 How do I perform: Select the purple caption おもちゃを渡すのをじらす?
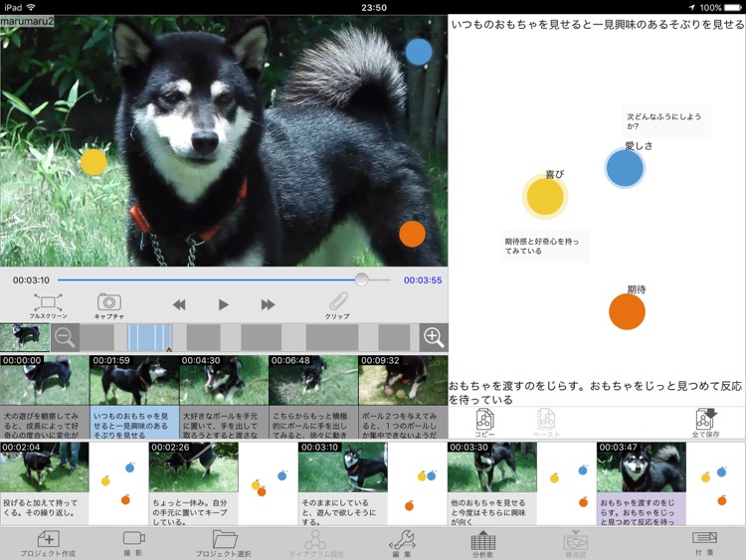(x=642, y=509)
